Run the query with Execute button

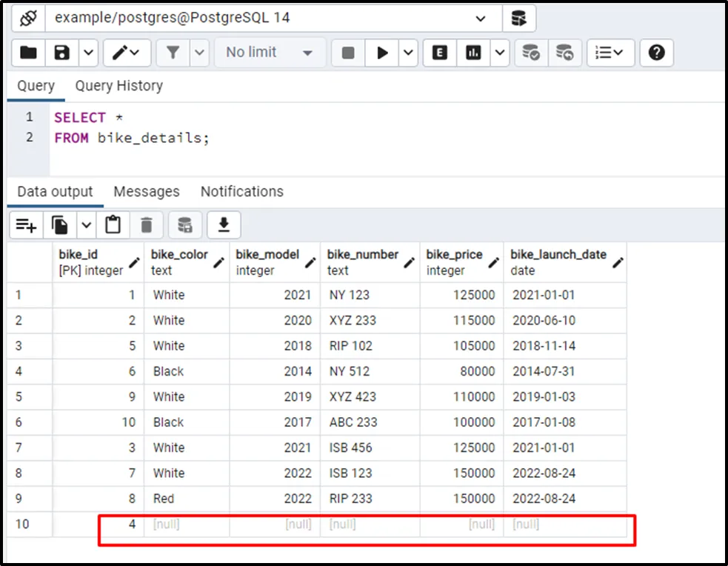(x=382, y=53)
